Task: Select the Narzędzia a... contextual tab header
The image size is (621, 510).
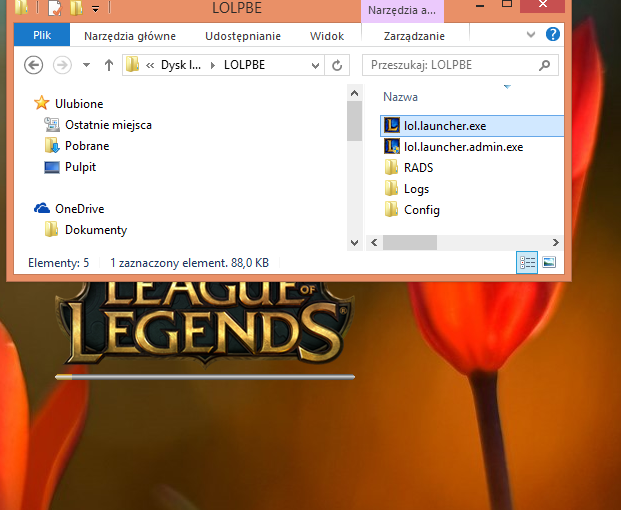Action: (402, 10)
